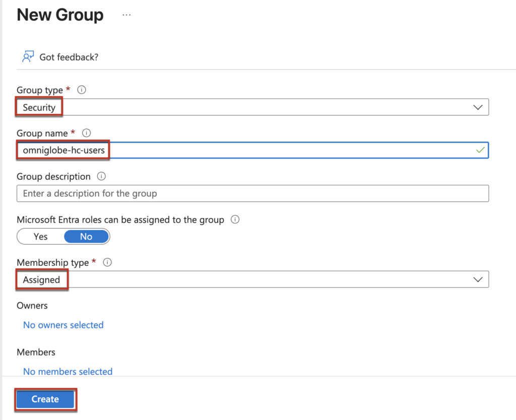The width and height of the screenshot is (516, 420).
Task: Open the Assigned membership type combo box
Action: click(252, 280)
